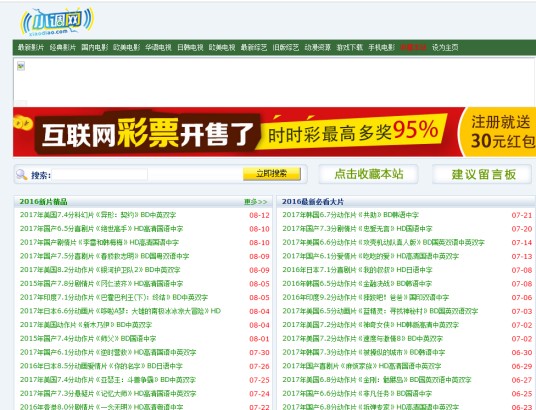Image resolution: width=536 pixels, height=410 pixels.
Task: Click the broken image icon in ad box
Action: (x=21, y=66)
